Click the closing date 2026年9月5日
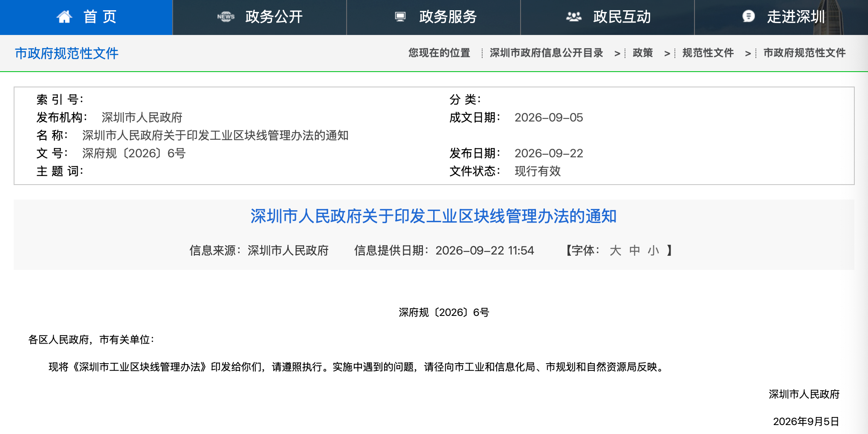Viewport: 868px width, 434px height. (x=806, y=422)
